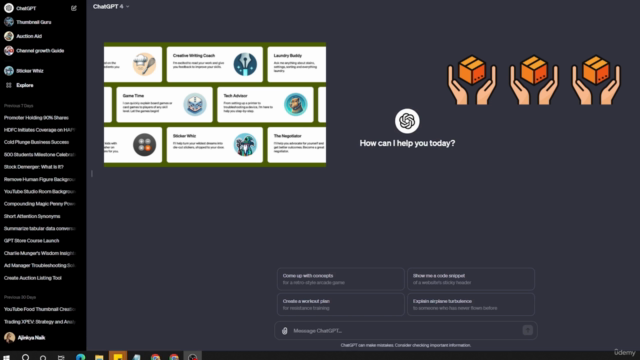640x360 pixels.
Task: Click the send message arrow button
Action: pyautogui.click(x=527, y=330)
